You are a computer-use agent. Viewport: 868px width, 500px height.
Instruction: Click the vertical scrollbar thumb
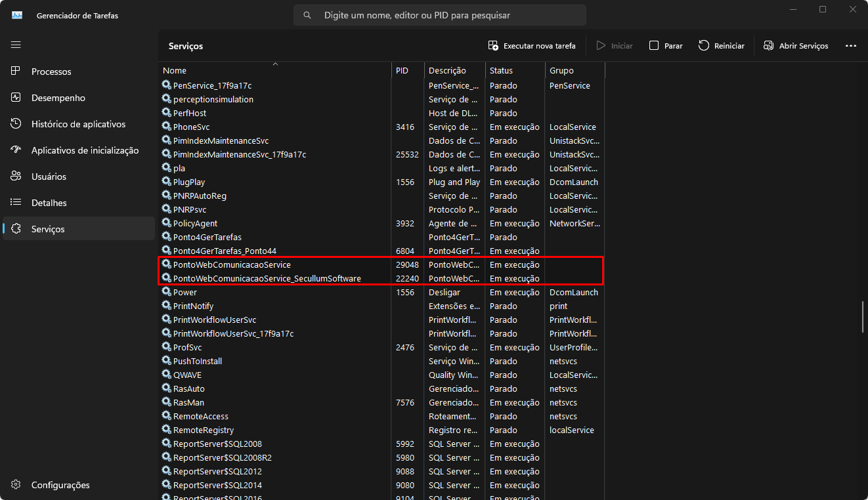pos(863,318)
